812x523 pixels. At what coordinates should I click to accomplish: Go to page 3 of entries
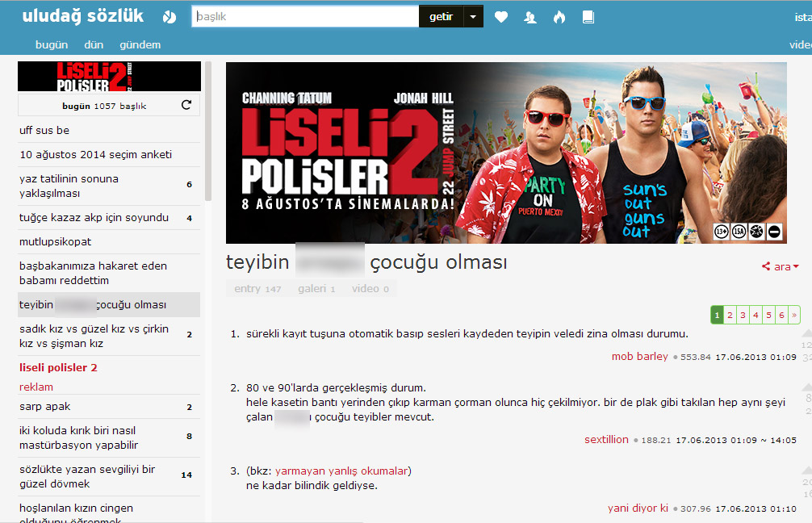[x=743, y=316]
